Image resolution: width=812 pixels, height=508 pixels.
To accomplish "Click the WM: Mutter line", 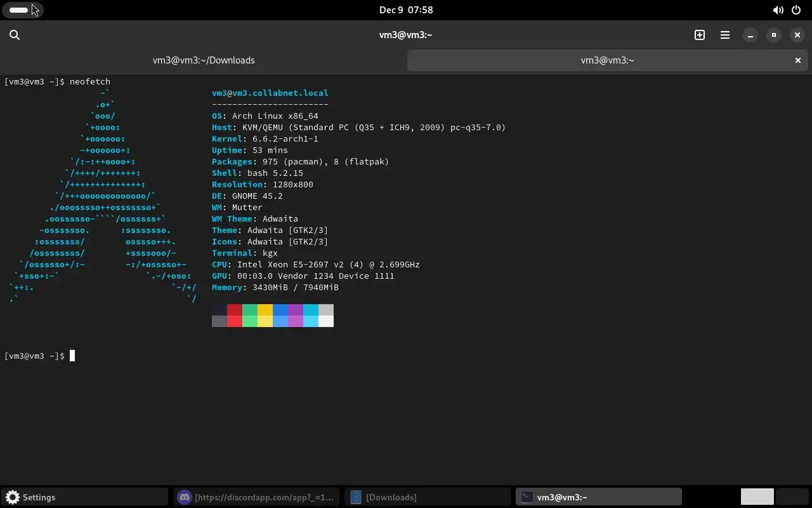I will [237, 207].
